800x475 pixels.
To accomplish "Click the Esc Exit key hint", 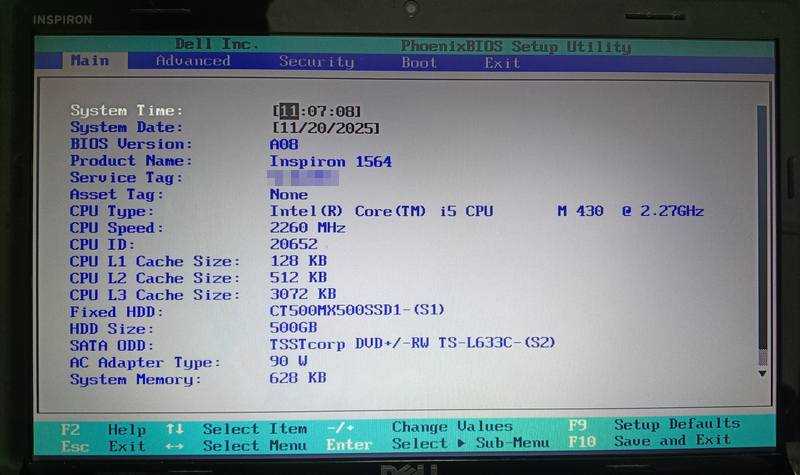I will [x=104, y=446].
